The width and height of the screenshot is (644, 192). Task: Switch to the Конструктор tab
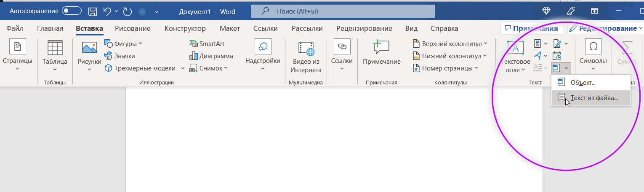[185, 29]
